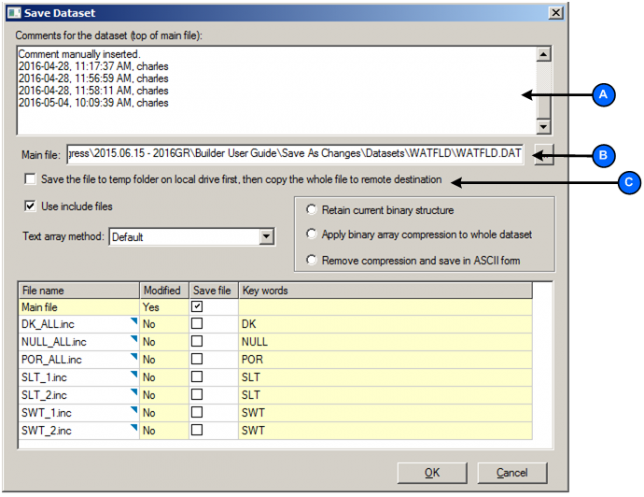
Task: Close the Save Dataset dialog
Action: [x=553, y=12]
